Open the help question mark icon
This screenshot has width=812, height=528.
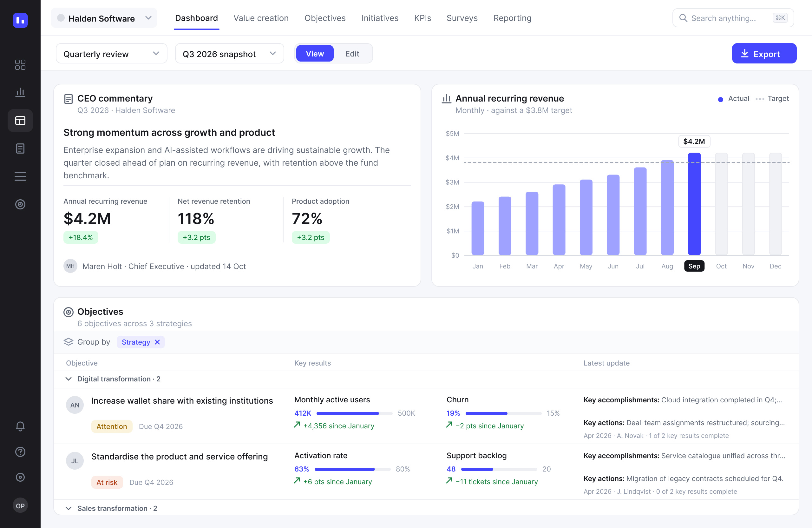point(20,452)
